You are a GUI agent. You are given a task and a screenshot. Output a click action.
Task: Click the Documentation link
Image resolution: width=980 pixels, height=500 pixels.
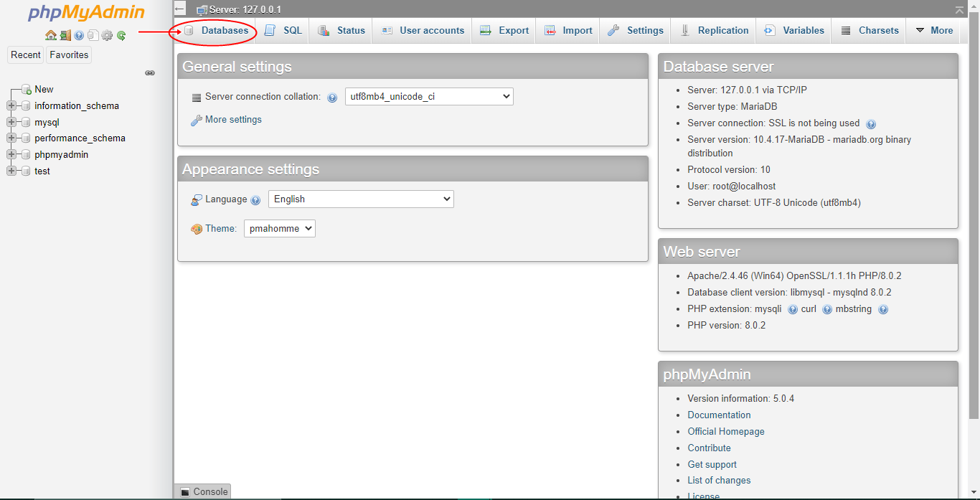pyautogui.click(x=719, y=415)
